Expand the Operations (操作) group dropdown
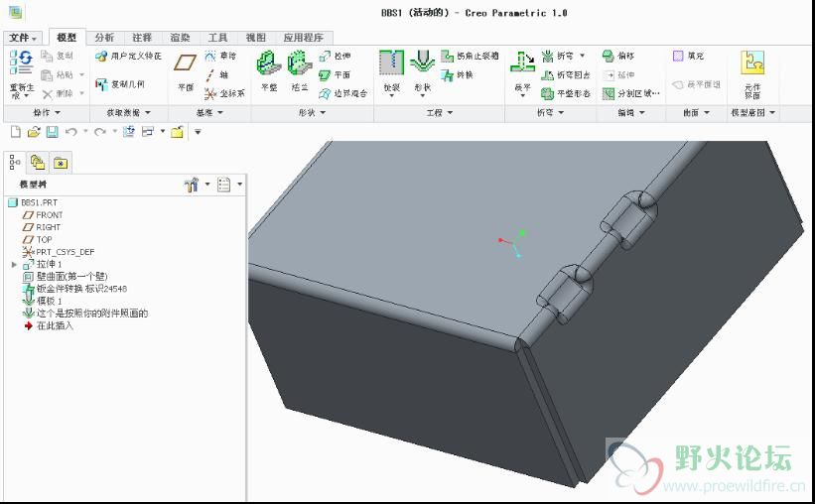 47,113
